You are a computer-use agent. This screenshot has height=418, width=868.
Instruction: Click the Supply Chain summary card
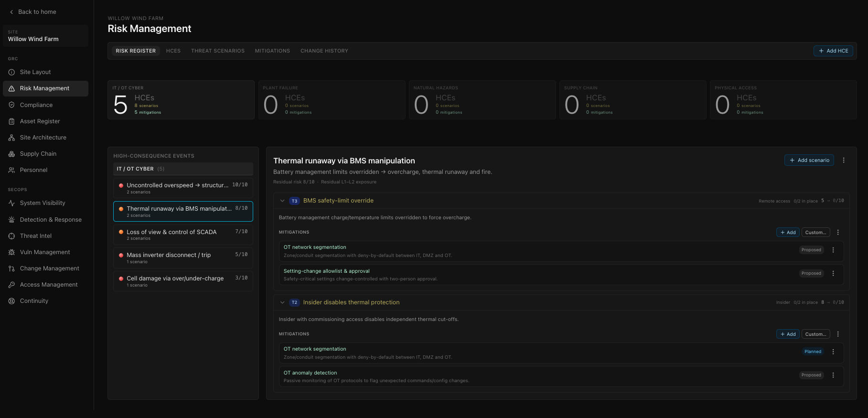[x=632, y=100]
